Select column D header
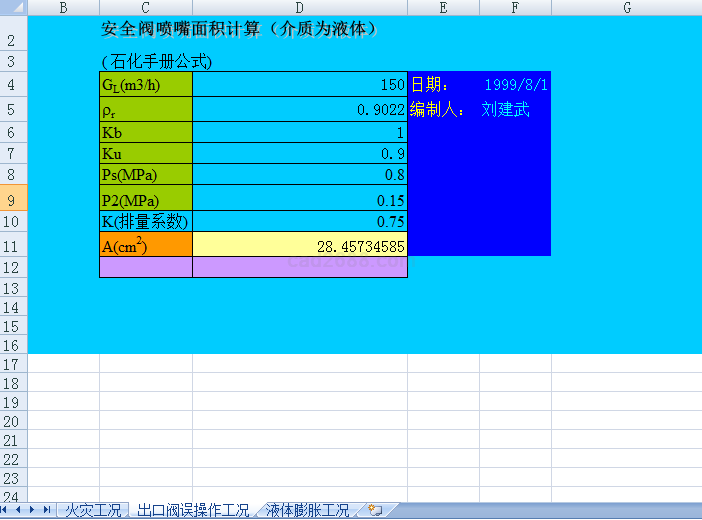Image resolution: width=702 pixels, height=520 pixels. 299,8
